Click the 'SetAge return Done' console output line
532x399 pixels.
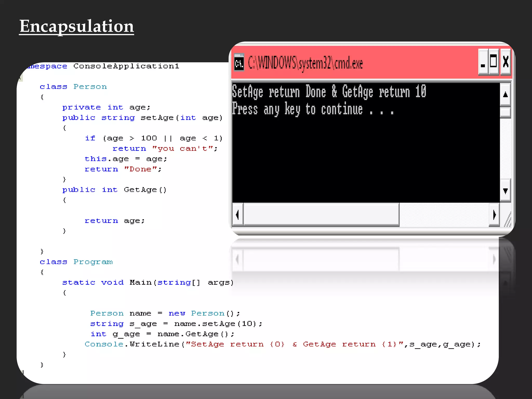coord(329,91)
